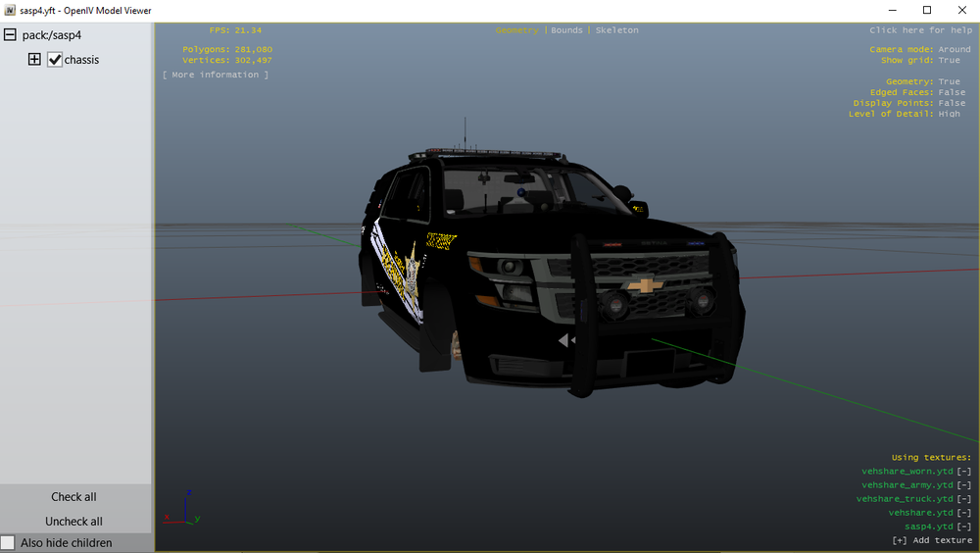Expand the chassis node

point(34,59)
